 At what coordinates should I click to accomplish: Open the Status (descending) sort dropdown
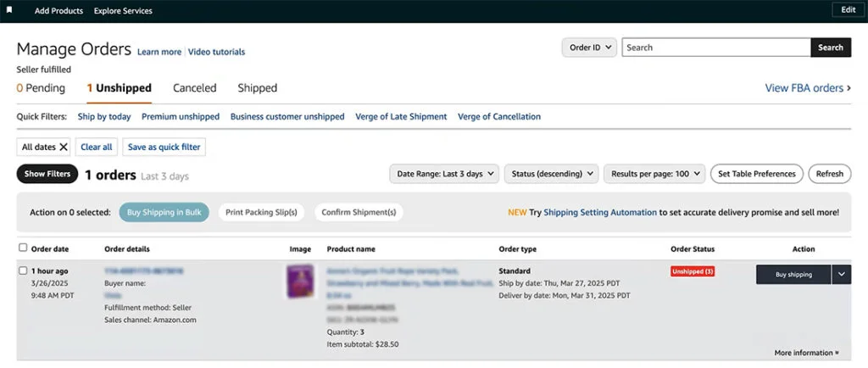pyautogui.click(x=551, y=174)
